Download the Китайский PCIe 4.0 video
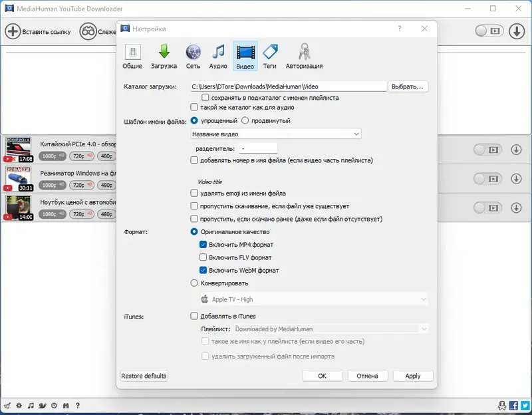The width and height of the screenshot is (532, 415). (516, 150)
